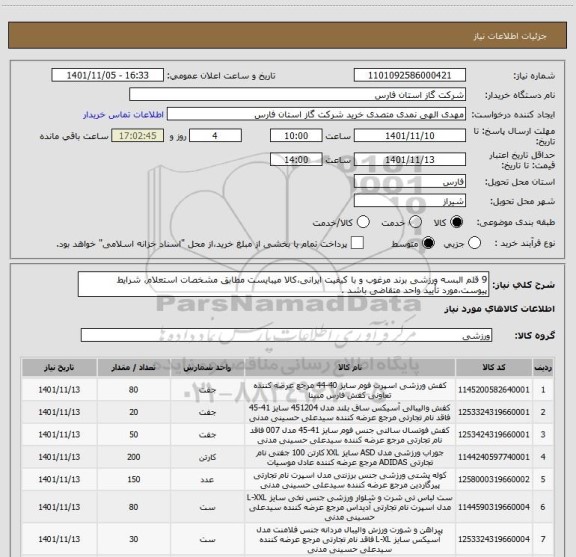
Task: Click the نام کالا column header
Action: coord(350,367)
